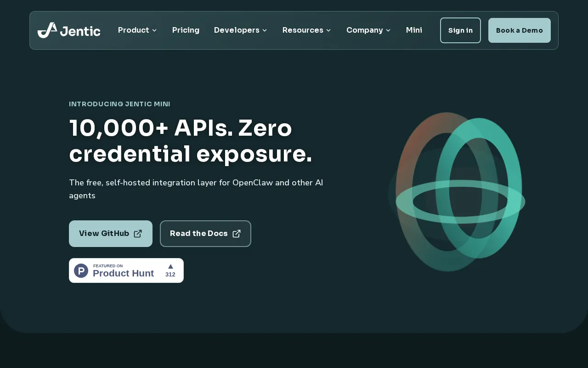The image size is (588, 368).
Task: Go to the Mini page
Action: coord(414,30)
